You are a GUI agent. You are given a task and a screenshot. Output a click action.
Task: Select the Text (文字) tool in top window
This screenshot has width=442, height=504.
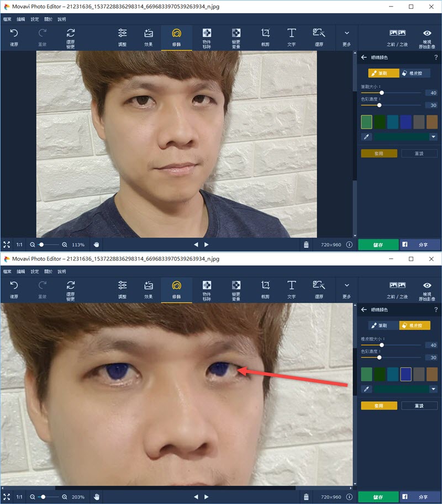pos(292,38)
